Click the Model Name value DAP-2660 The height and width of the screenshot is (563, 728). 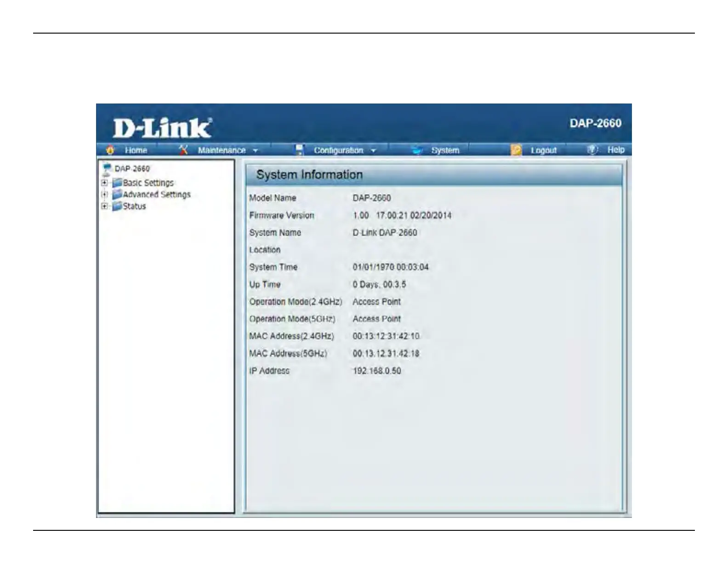point(371,198)
